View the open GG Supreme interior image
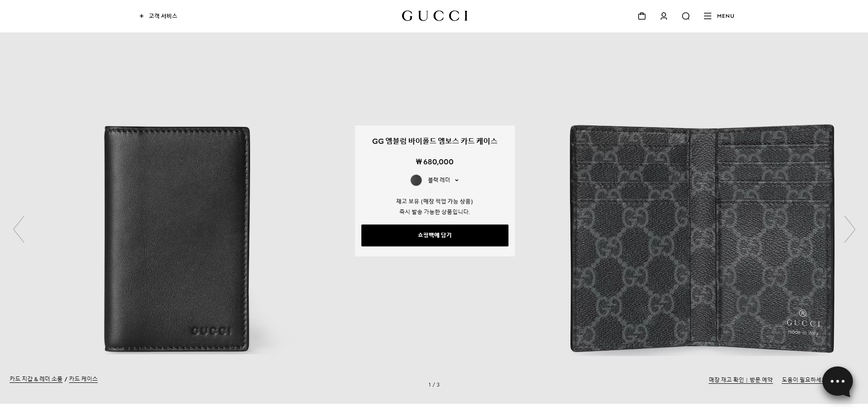The image size is (868, 418). 702,239
